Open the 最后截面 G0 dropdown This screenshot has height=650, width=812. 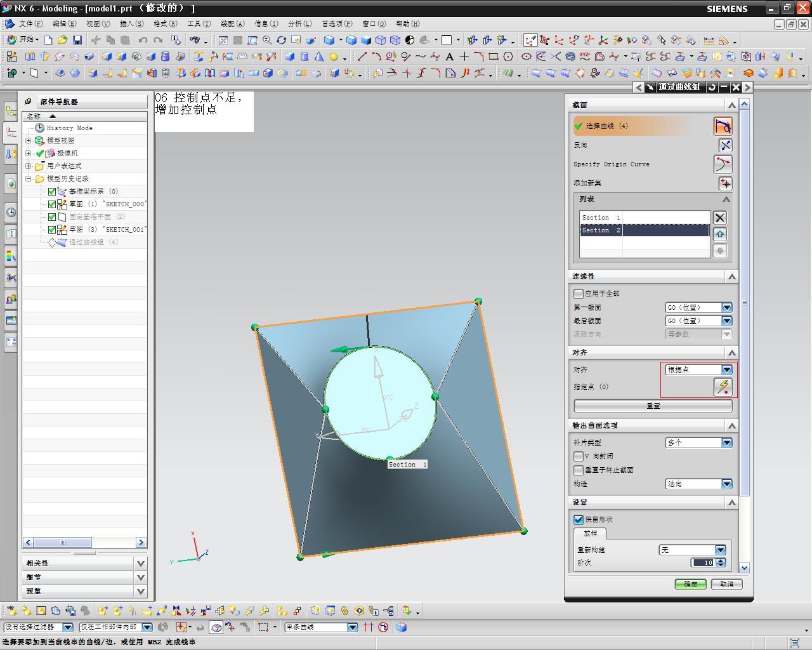tap(698, 321)
